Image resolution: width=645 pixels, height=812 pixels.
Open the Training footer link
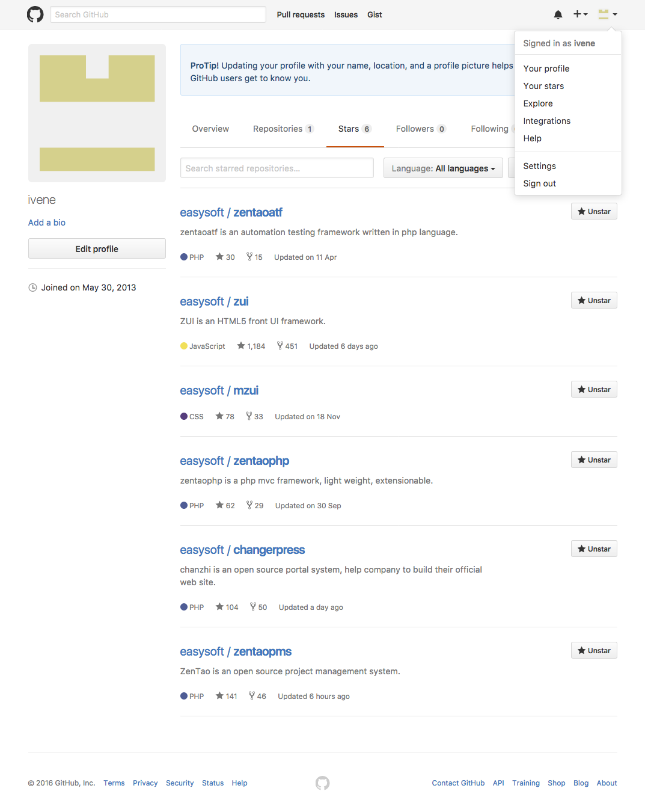tap(526, 783)
